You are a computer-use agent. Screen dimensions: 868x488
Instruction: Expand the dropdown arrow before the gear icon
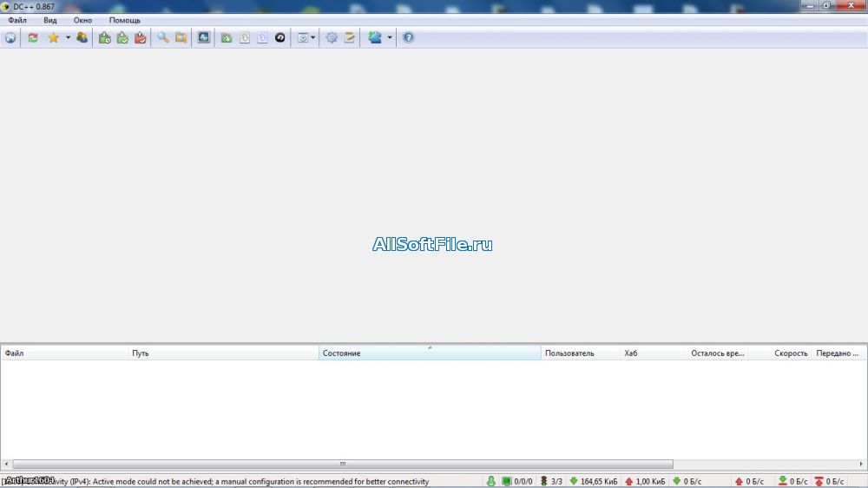pos(312,37)
